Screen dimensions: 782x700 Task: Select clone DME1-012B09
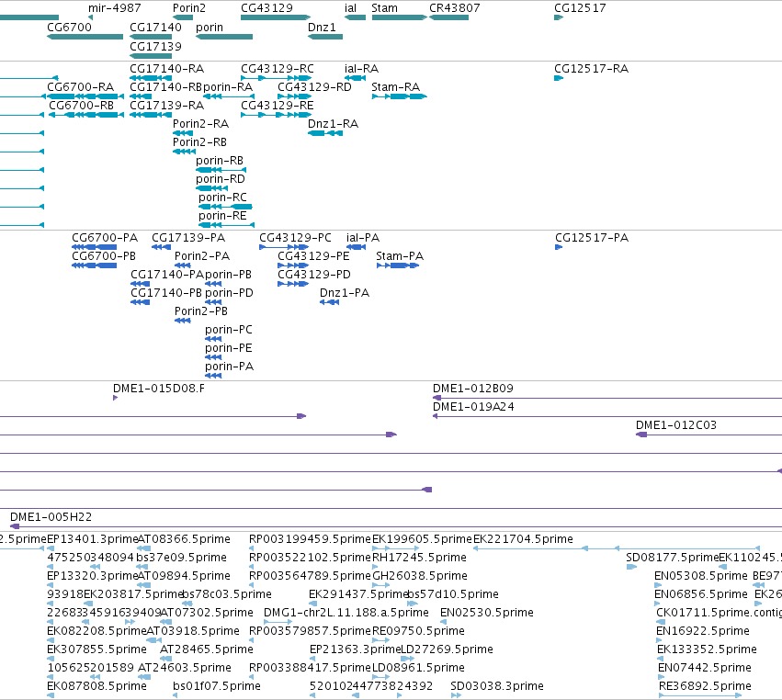[607, 398]
